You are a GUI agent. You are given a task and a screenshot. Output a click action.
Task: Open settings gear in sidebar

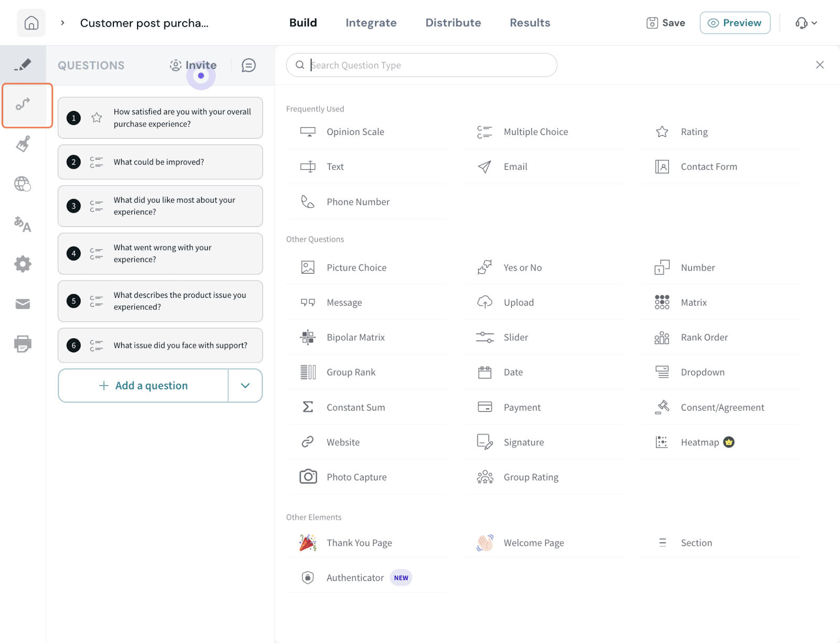pos(23,264)
